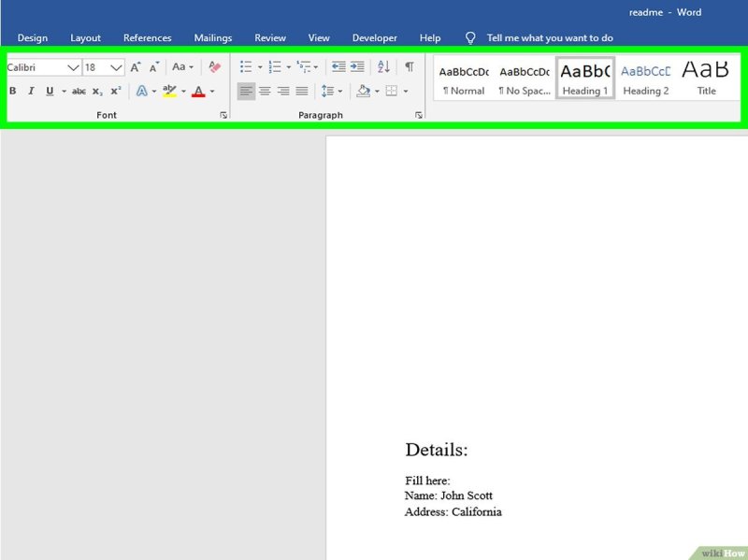The height and width of the screenshot is (560, 748).
Task: Open the Developer tab
Action: 375,37
